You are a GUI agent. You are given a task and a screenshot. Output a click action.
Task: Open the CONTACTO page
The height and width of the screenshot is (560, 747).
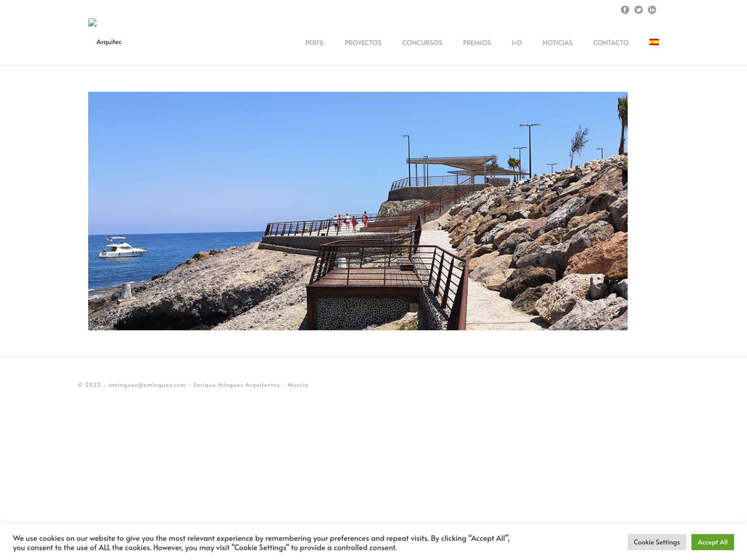(x=611, y=43)
